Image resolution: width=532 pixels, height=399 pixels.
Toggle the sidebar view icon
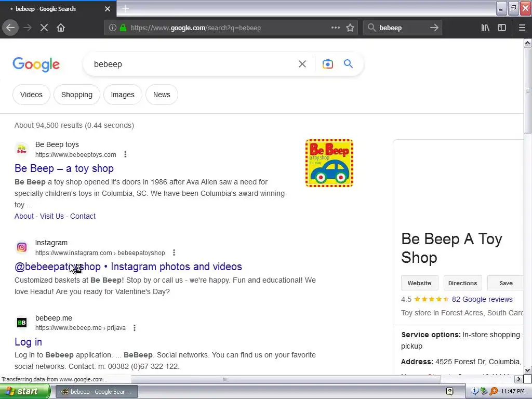click(x=502, y=28)
